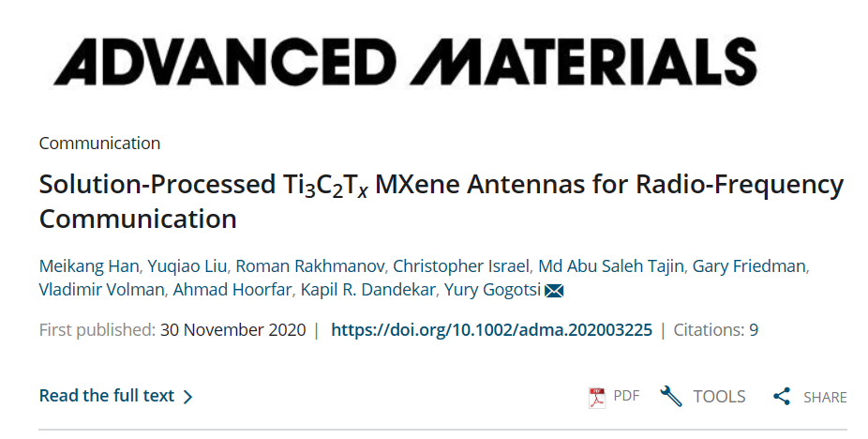
Task: Open the Citations: 9 count
Action: tap(715, 330)
